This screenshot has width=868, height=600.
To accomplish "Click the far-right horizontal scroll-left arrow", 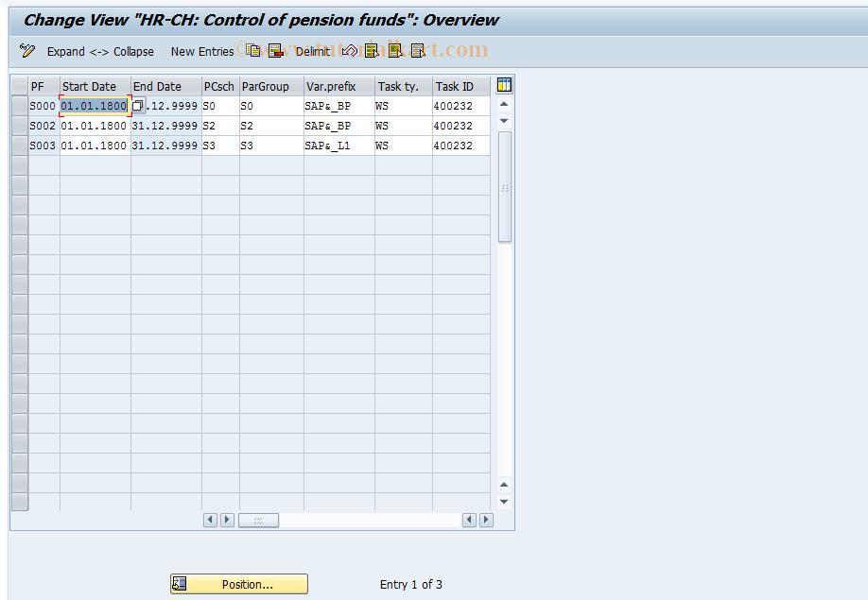I will pyautogui.click(x=469, y=520).
